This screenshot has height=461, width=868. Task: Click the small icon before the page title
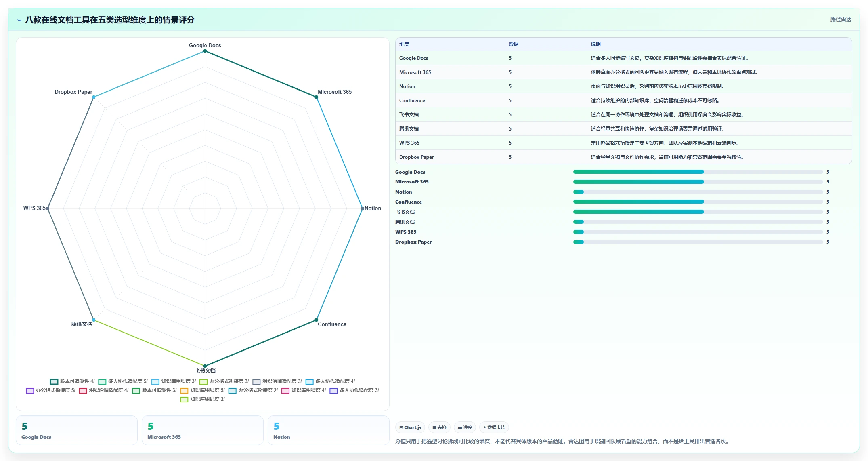pyautogui.click(x=19, y=20)
